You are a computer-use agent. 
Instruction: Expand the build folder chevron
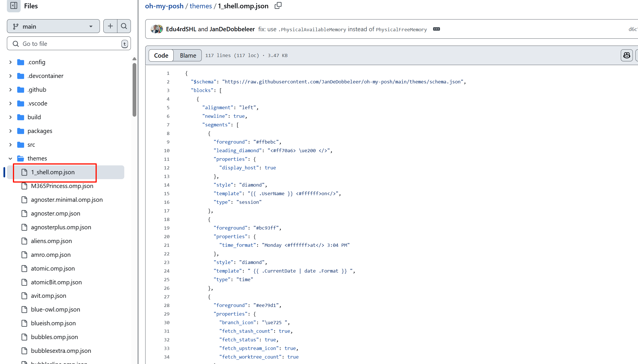point(10,117)
